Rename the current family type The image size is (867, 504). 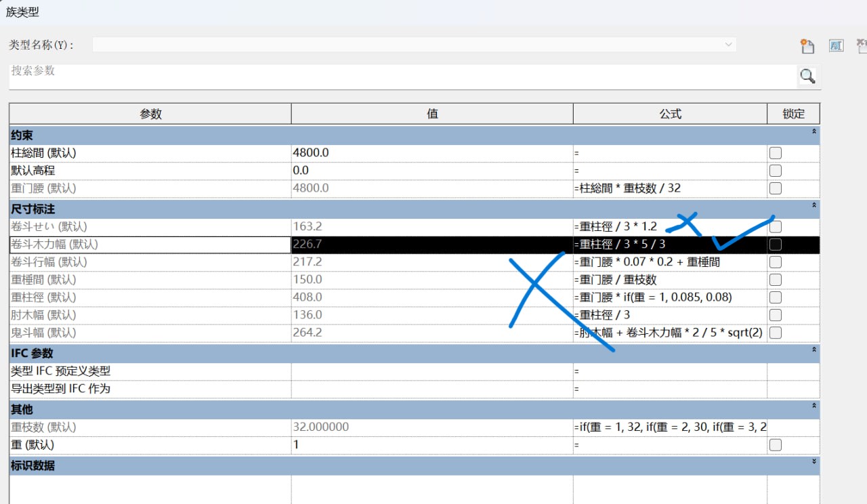(836, 46)
